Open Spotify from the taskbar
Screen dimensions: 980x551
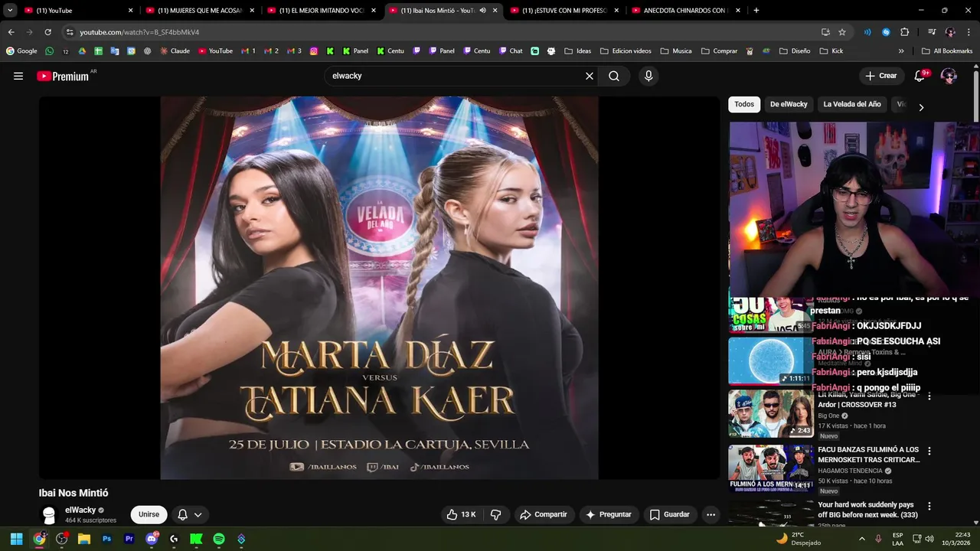click(x=219, y=539)
